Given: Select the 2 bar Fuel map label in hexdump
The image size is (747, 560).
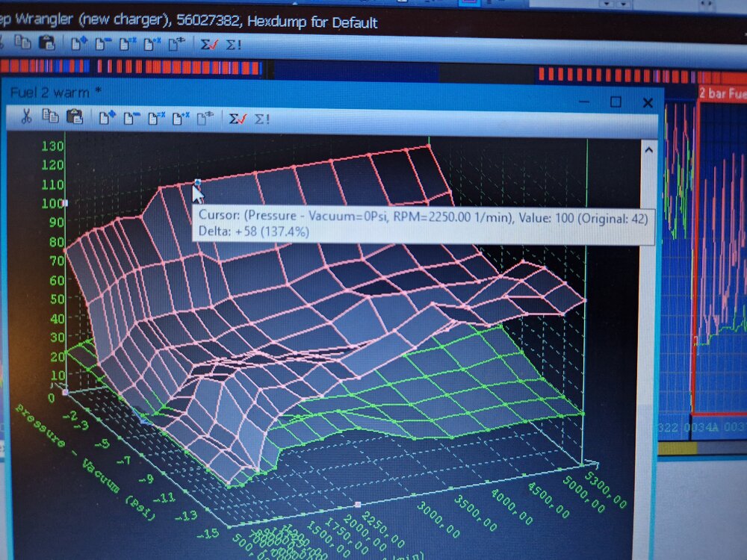Looking at the screenshot, I should [x=722, y=93].
